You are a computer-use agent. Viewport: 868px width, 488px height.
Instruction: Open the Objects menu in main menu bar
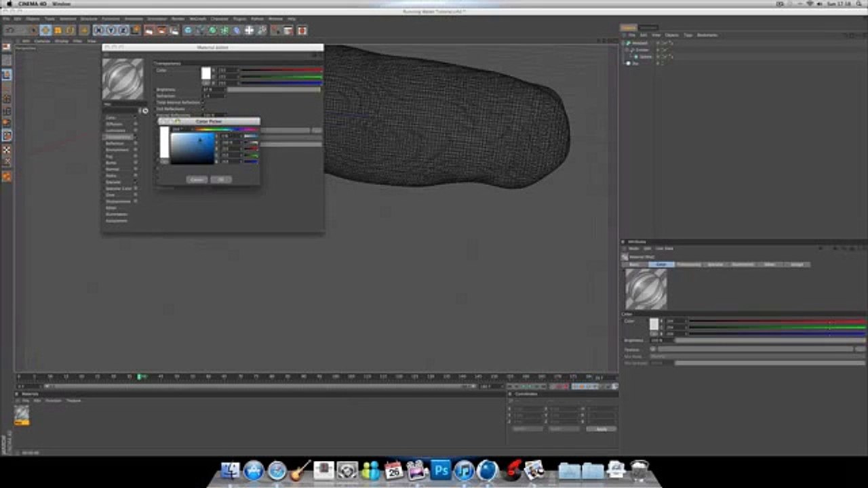pos(33,18)
